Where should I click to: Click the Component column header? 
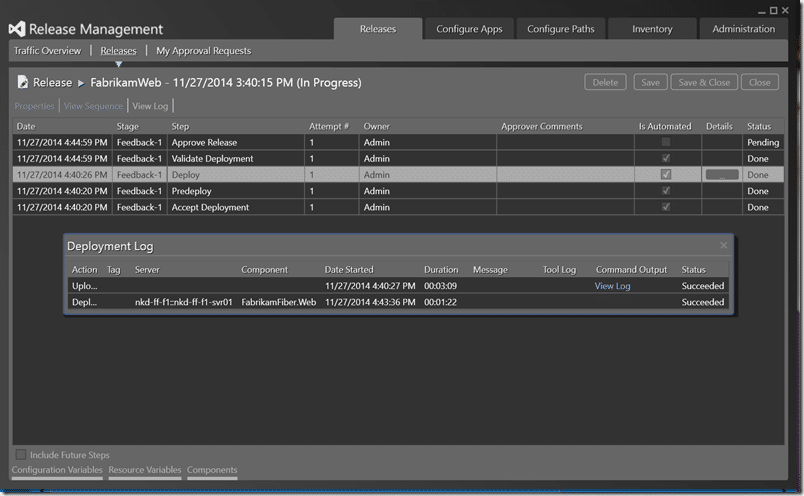[x=265, y=270]
